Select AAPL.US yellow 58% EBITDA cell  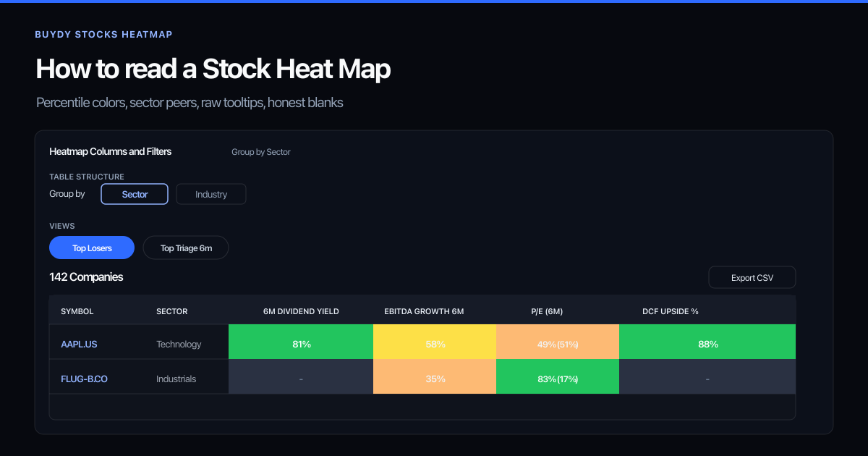tap(435, 342)
